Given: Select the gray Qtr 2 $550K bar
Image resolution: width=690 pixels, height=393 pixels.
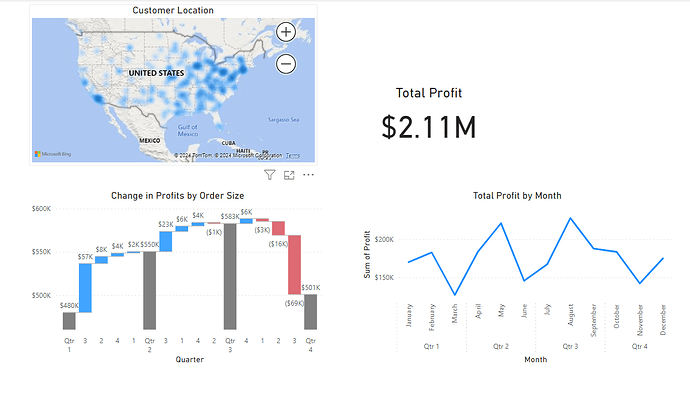Looking at the screenshot, I should point(150,290).
